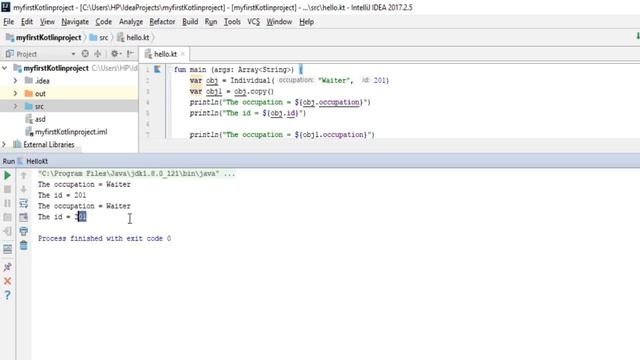Select myfirstKotlinproject.iml file
640x360 pixels.
click(71, 132)
